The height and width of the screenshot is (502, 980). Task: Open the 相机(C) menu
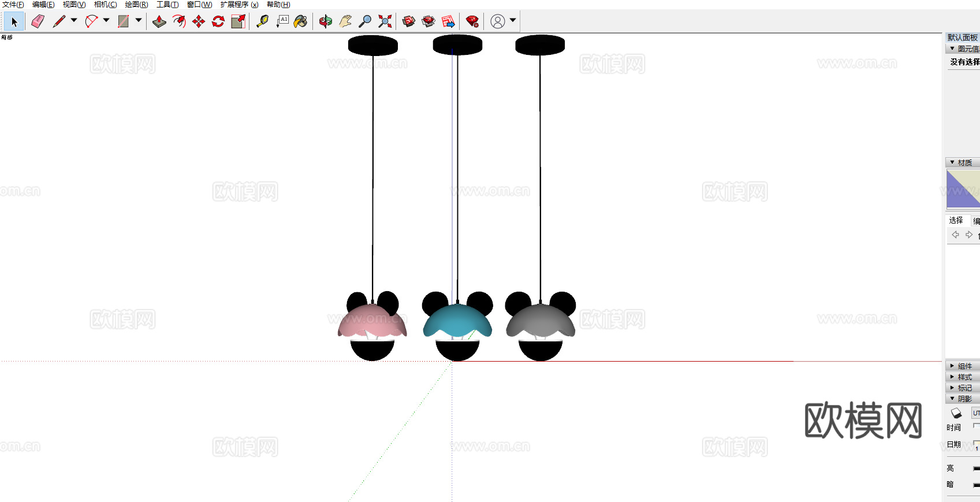(105, 5)
